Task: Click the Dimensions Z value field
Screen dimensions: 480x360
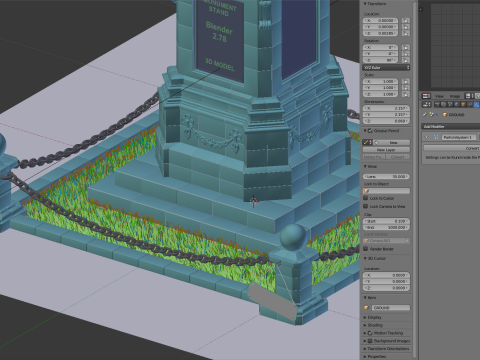Action: point(386,121)
